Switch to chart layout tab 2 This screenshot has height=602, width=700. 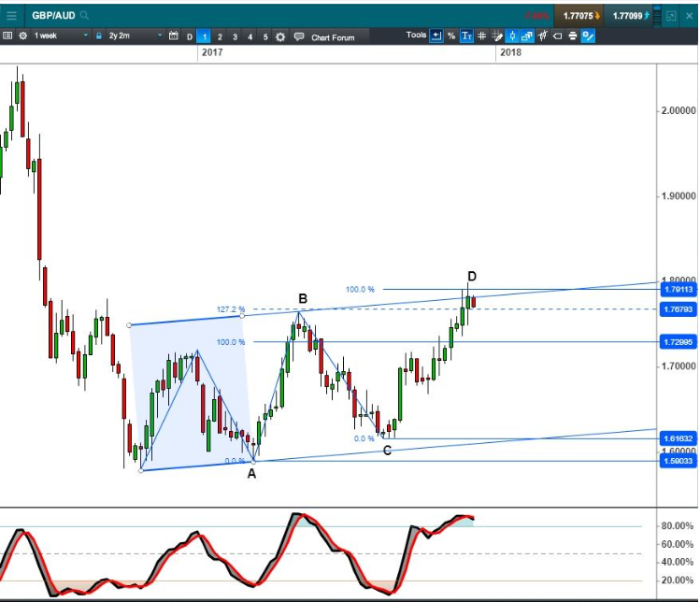point(220,36)
